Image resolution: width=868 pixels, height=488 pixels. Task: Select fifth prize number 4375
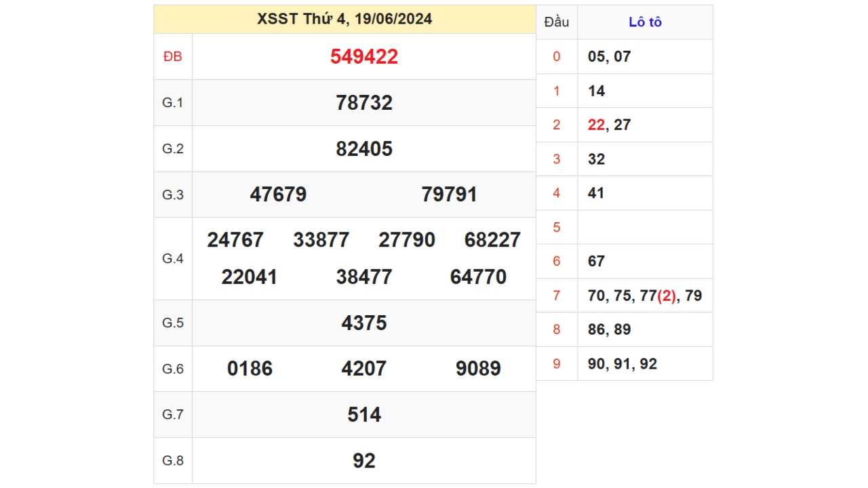pos(364,323)
